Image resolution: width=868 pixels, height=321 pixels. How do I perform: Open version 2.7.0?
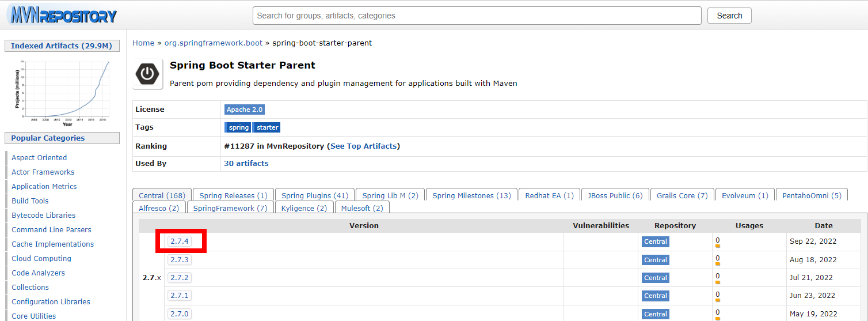pos(180,314)
